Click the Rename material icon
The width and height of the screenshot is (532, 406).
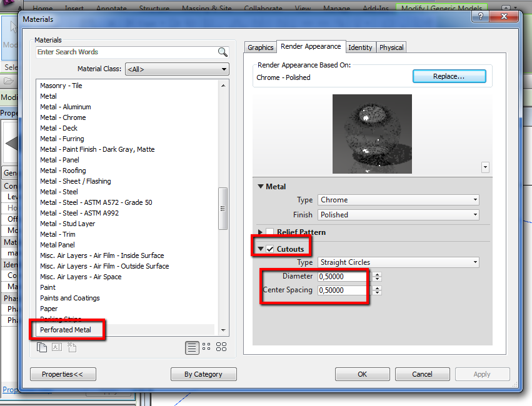tap(57, 347)
